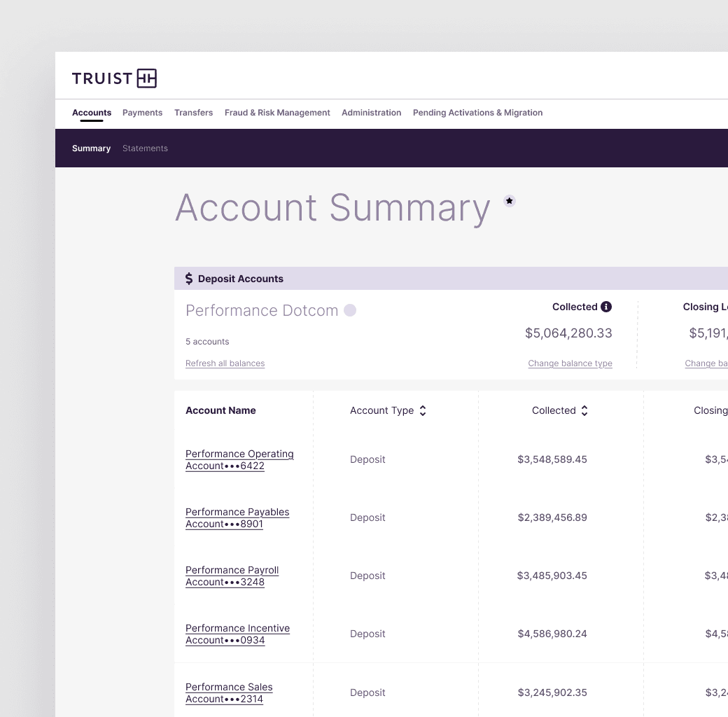Image resolution: width=728 pixels, height=717 pixels.
Task: Click the dollar sign icon in Deposit Accounts
Action: click(x=188, y=279)
